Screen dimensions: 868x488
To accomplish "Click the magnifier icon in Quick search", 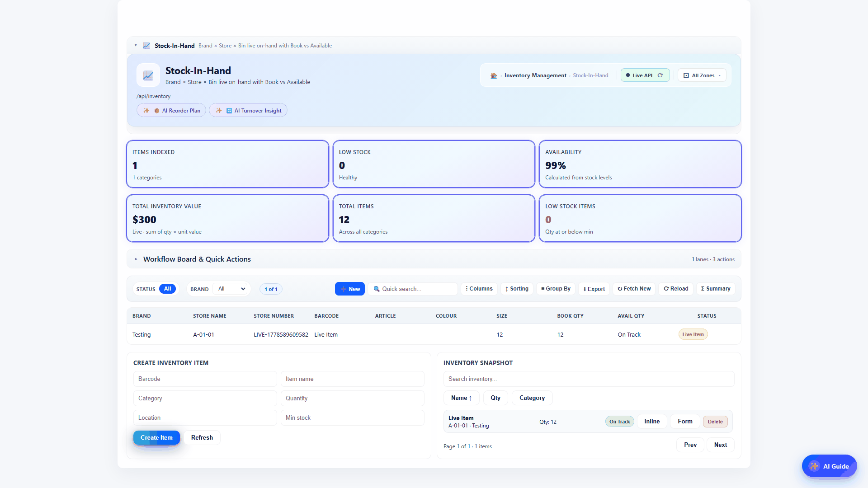I will pyautogui.click(x=377, y=289).
